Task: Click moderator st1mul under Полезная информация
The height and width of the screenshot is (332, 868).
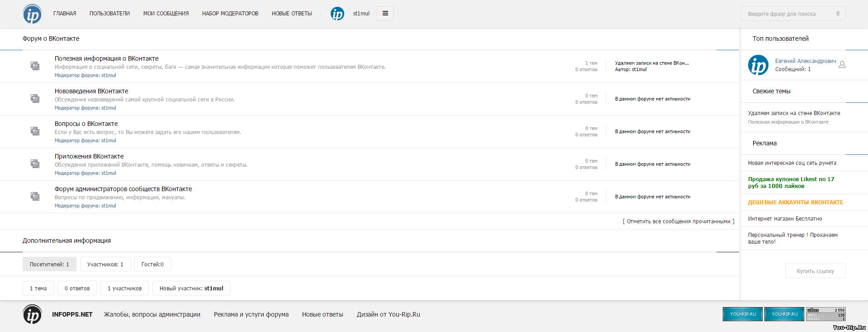Action: point(109,75)
